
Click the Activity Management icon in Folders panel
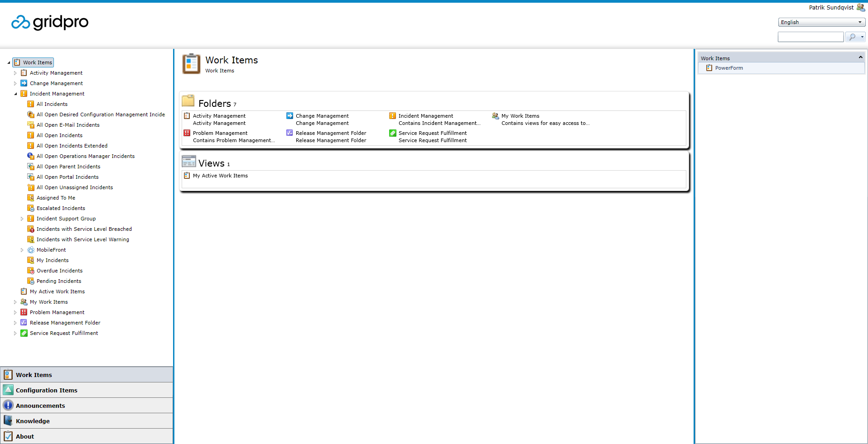point(187,116)
